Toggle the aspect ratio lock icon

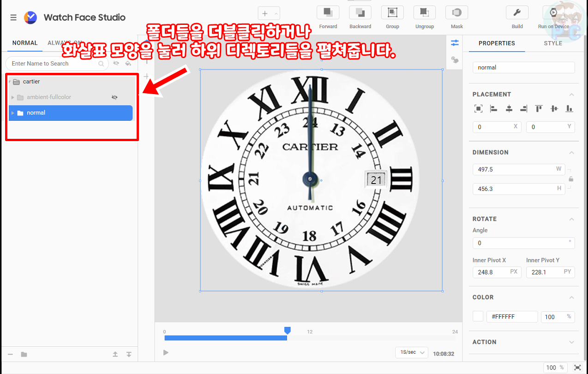pyautogui.click(x=571, y=179)
